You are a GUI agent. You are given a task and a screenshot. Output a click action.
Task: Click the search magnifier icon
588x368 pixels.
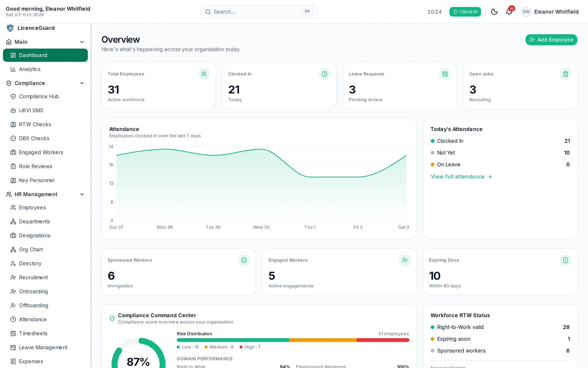[208, 12]
